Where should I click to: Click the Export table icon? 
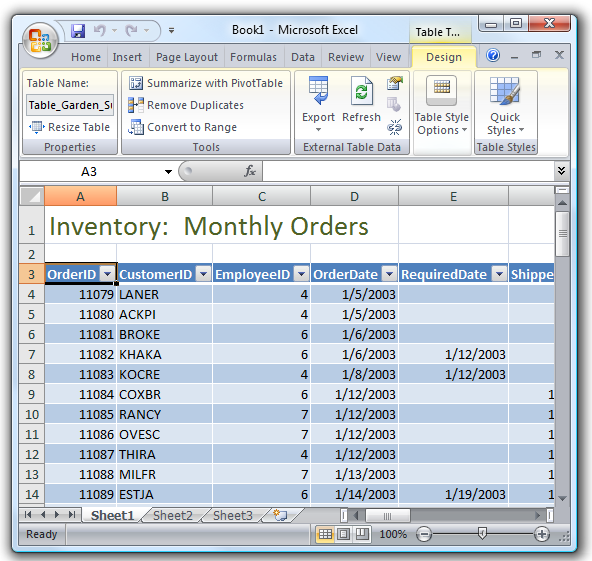point(318,91)
